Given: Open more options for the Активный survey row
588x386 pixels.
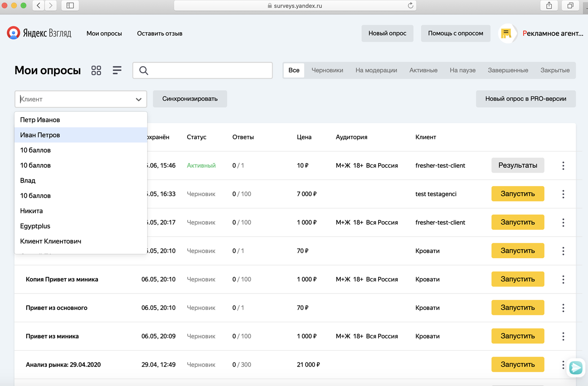Looking at the screenshot, I should coord(563,166).
